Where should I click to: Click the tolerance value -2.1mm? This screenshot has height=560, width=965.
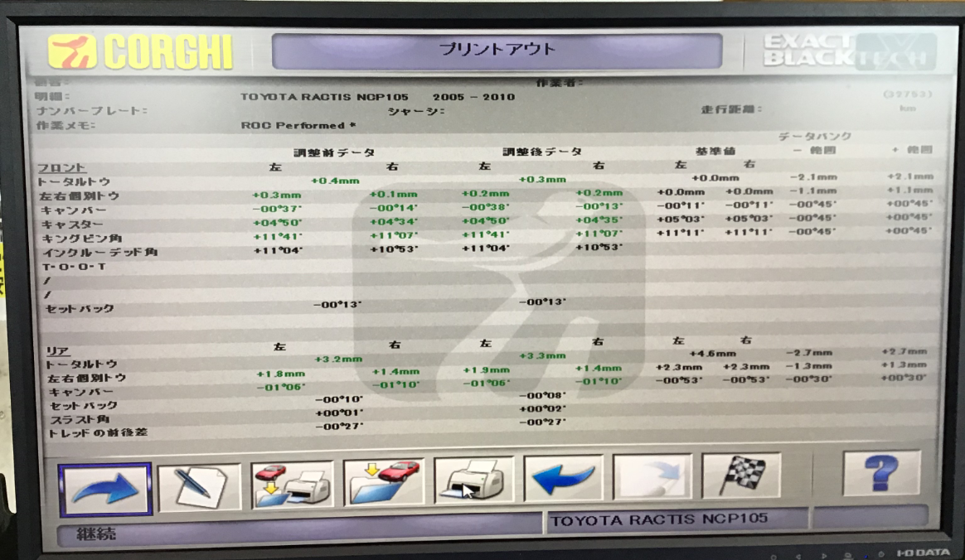click(x=813, y=177)
